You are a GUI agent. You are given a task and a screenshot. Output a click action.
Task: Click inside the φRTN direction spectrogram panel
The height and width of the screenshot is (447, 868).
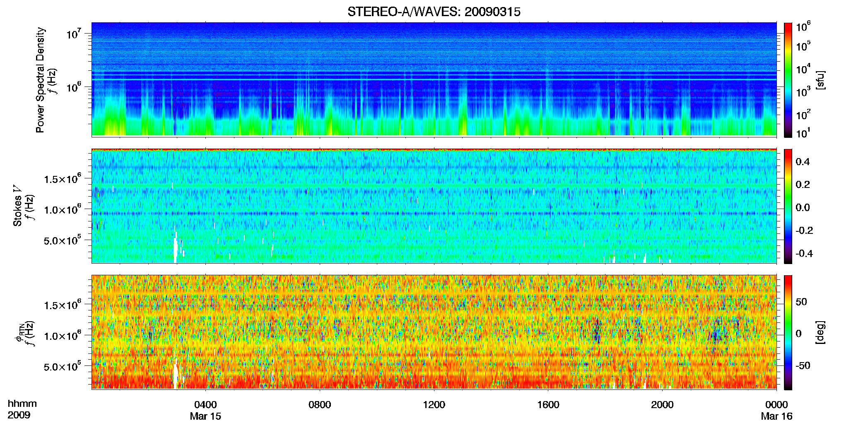pyautogui.click(x=434, y=332)
